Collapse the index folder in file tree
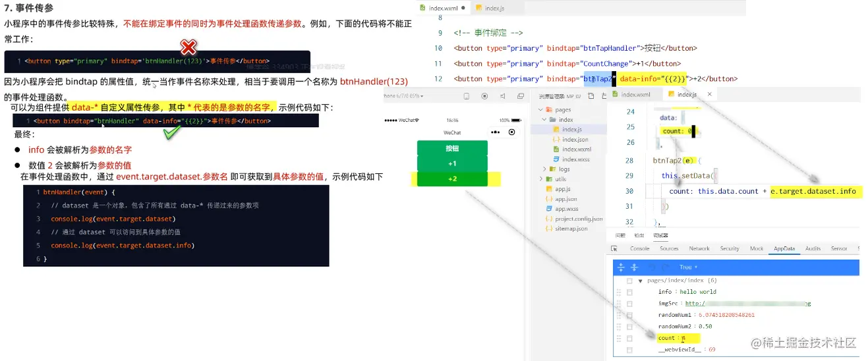Screen dimensions: 868x361 coord(545,120)
